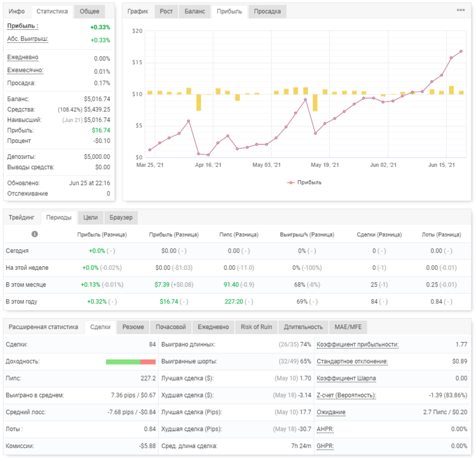
Task: Click the $5,000.00 Депозиты value
Action: coord(97,157)
